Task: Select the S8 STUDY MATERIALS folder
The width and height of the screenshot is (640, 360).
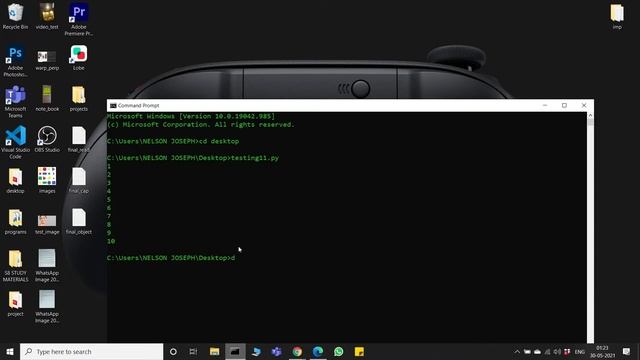Action: [16, 266]
